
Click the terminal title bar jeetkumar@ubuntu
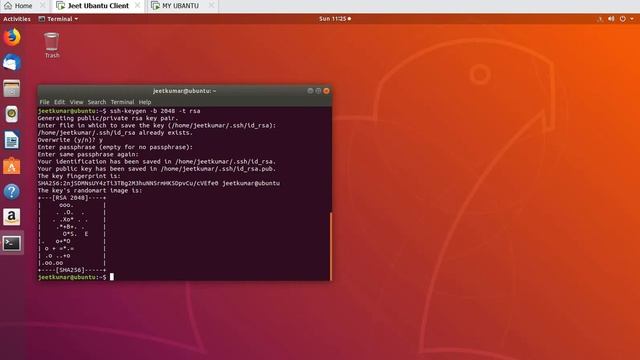coord(184,91)
